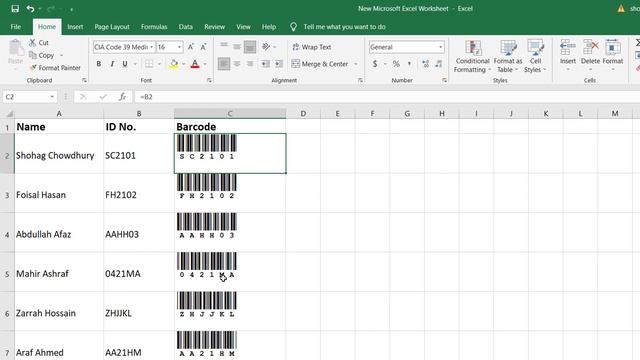Viewport: 640px width, 360px height.
Task: Click the lightbulb Tell me icon
Action: pos(293,27)
